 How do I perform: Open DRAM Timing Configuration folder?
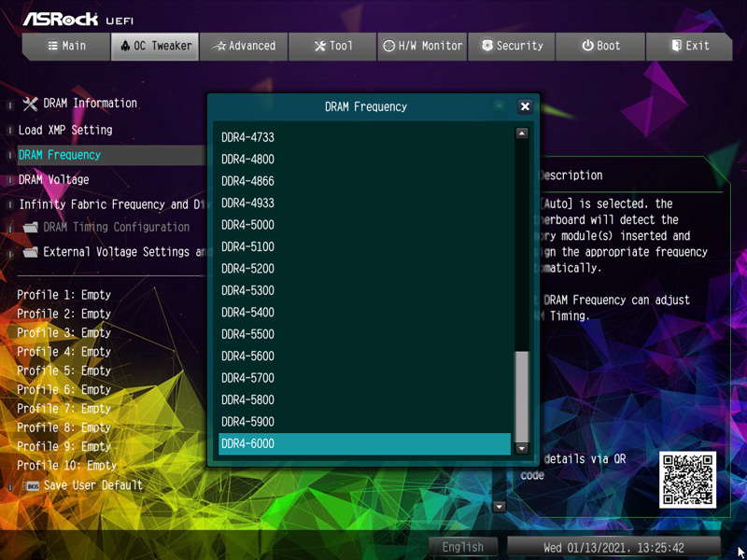coord(116,227)
